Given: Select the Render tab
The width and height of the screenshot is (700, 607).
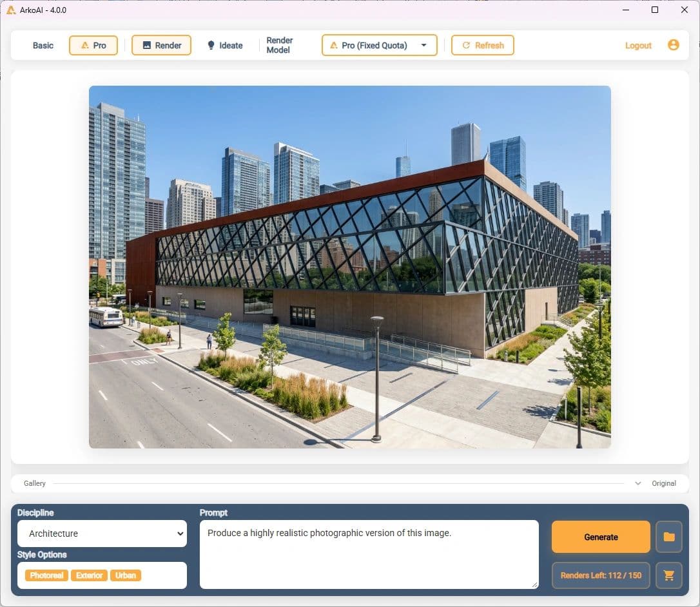Looking at the screenshot, I should tap(161, 46).
